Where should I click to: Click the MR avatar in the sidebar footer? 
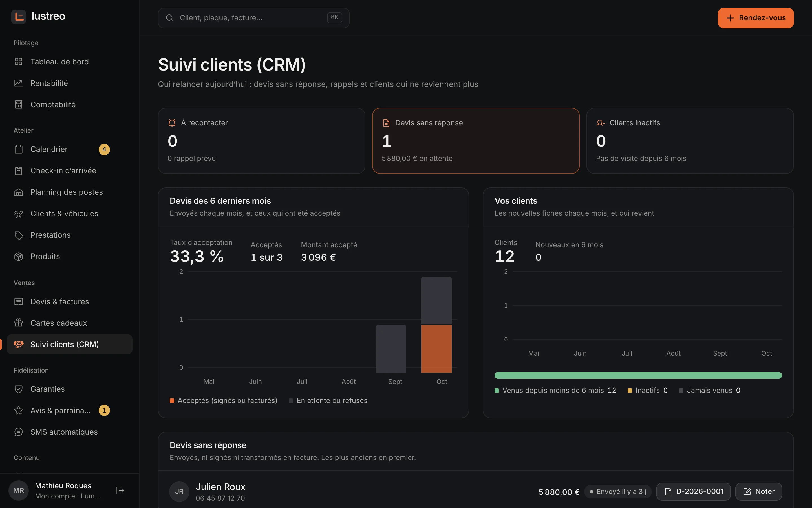click(18, 491)
